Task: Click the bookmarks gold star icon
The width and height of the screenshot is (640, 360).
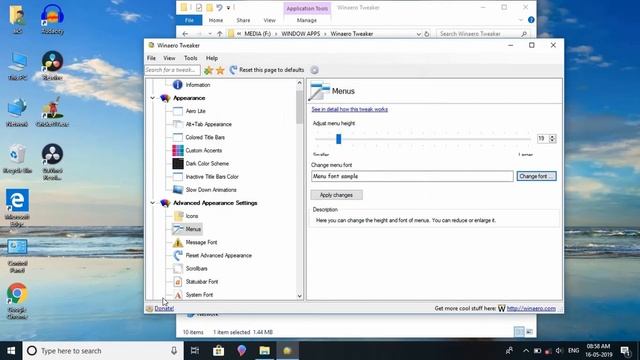Action: point(220,70)
